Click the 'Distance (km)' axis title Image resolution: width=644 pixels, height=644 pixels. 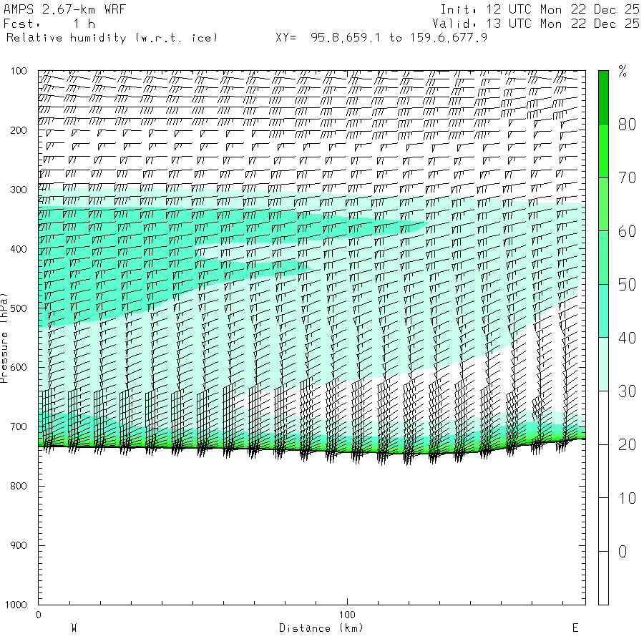point(321,628)
